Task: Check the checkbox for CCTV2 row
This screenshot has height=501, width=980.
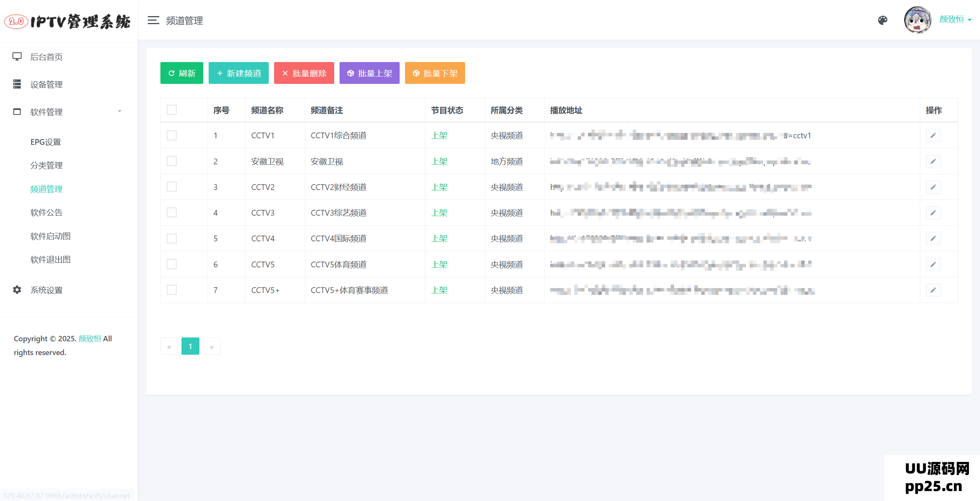Action: click(x=171, y=187)
